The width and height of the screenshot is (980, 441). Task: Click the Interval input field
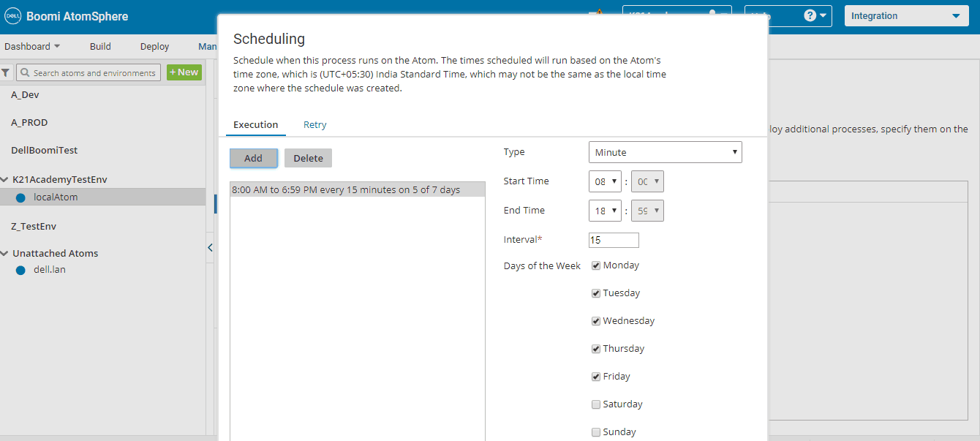point(614,240)
